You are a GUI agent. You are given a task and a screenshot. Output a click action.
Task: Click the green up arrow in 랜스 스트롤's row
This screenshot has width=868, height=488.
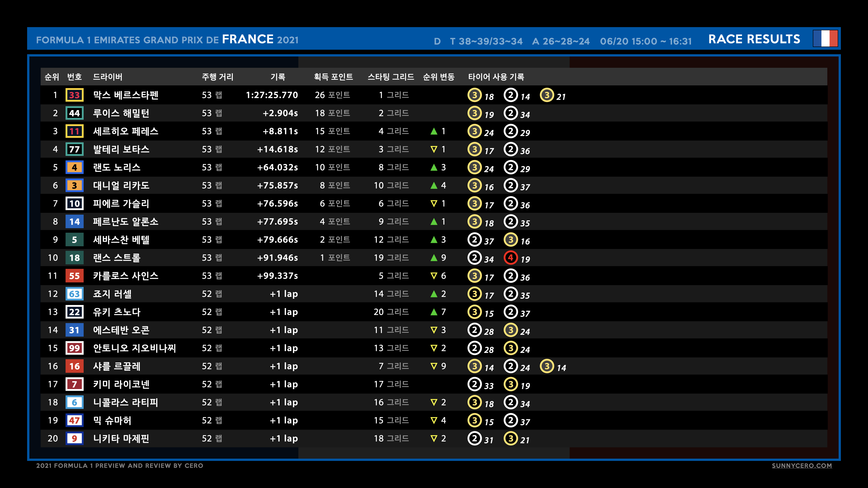click(x=434, y=258)
